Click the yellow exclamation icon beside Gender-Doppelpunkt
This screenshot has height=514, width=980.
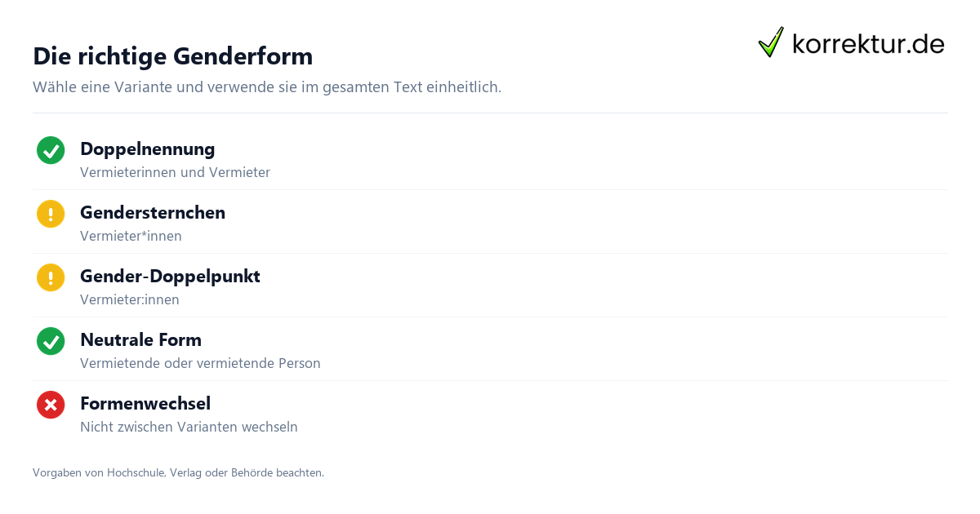click(51, 277)
